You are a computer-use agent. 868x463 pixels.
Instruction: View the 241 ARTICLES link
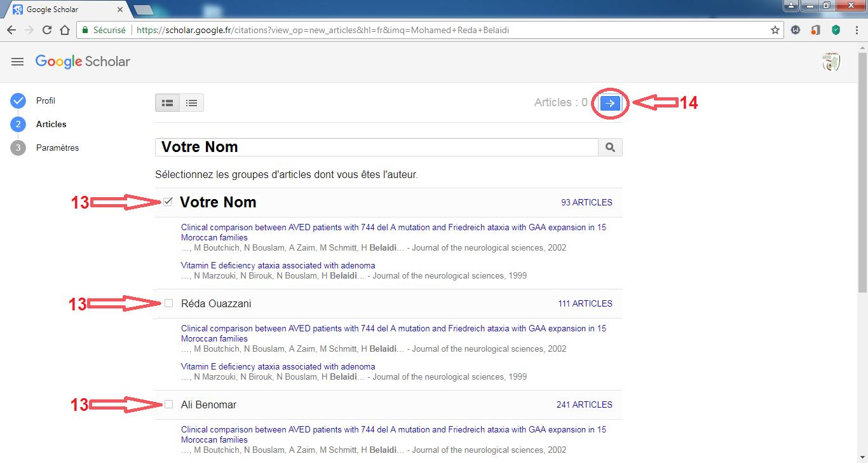585,404
